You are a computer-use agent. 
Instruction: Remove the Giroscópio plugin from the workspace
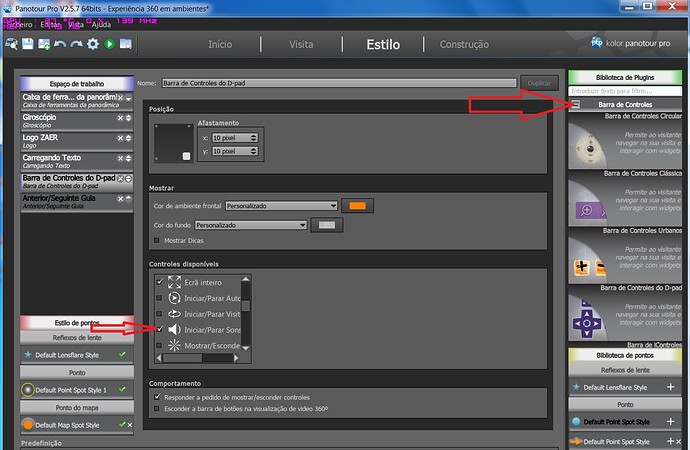click(120, 118)
